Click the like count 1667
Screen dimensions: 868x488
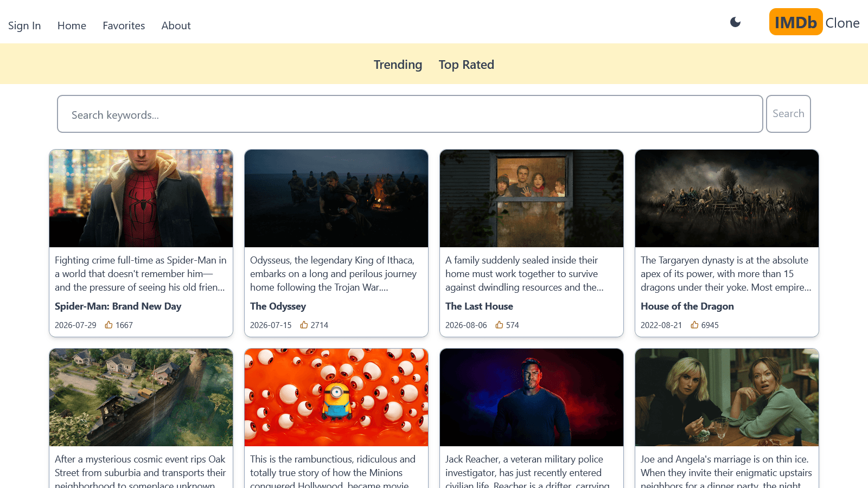pyautogui.click(x=124, y=325)
